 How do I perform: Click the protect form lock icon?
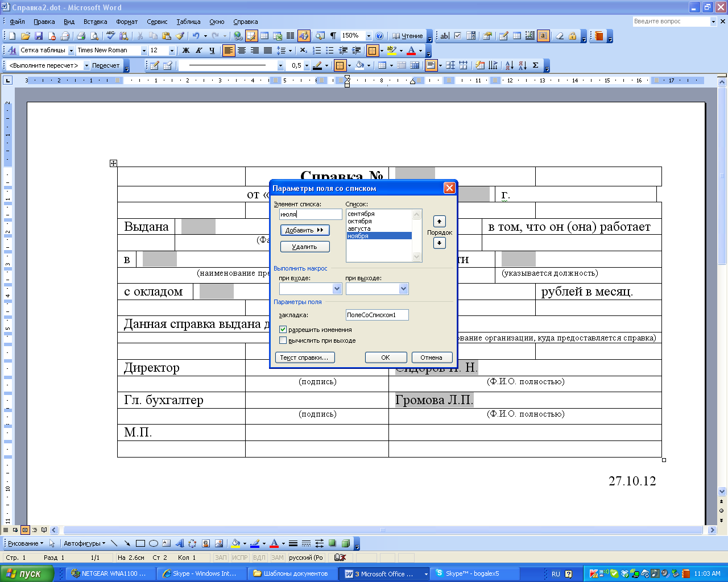573,36
